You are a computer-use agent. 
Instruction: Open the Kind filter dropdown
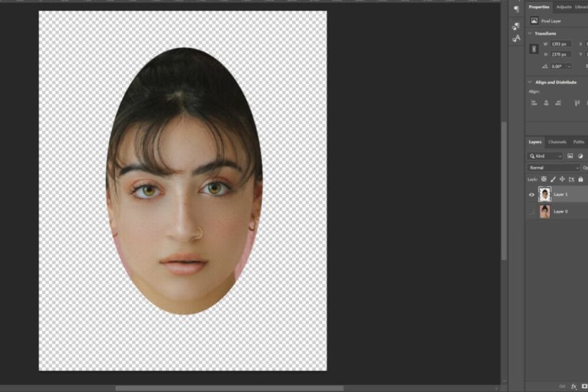pos(546,156)
